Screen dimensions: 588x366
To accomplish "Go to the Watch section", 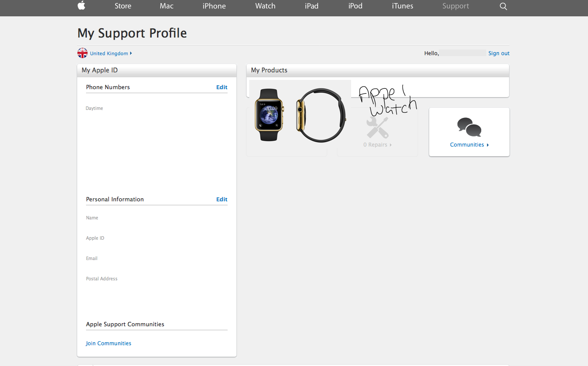I will coord(265,6).
